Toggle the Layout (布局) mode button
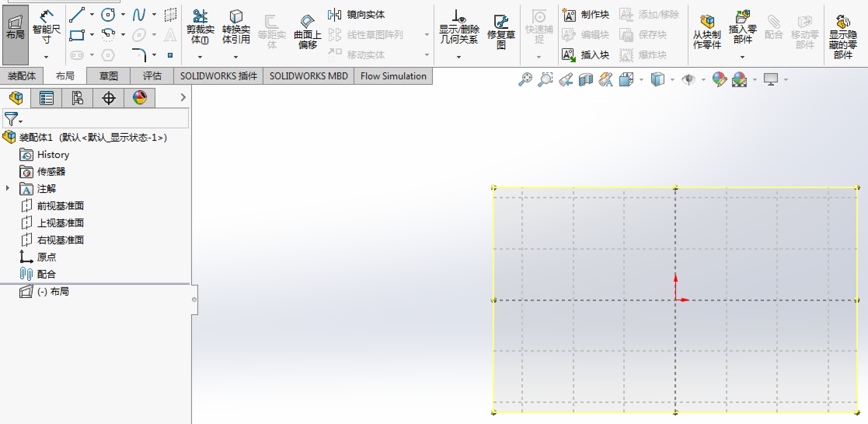This screenshot has width=868, height=424. pyautogui.click(x=16, y=34)
